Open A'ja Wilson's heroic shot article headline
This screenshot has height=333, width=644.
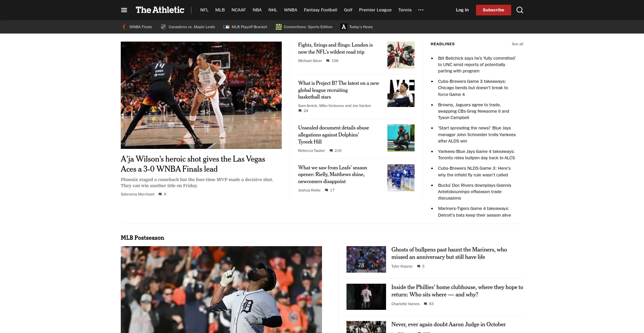point(193,164)
